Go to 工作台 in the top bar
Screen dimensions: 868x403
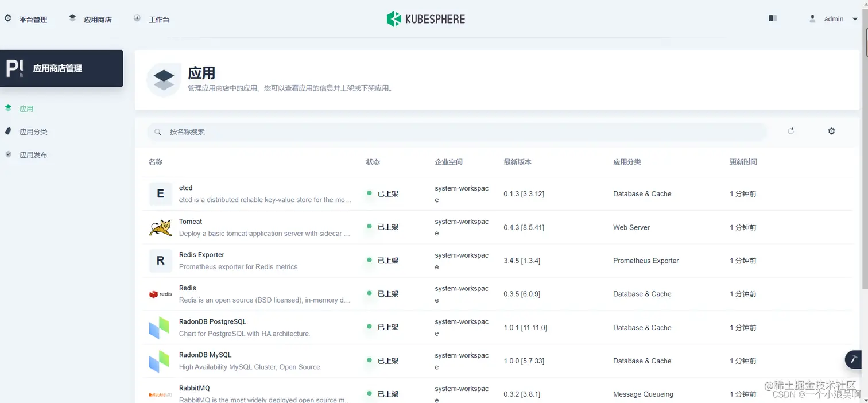(x=152, y=19)
